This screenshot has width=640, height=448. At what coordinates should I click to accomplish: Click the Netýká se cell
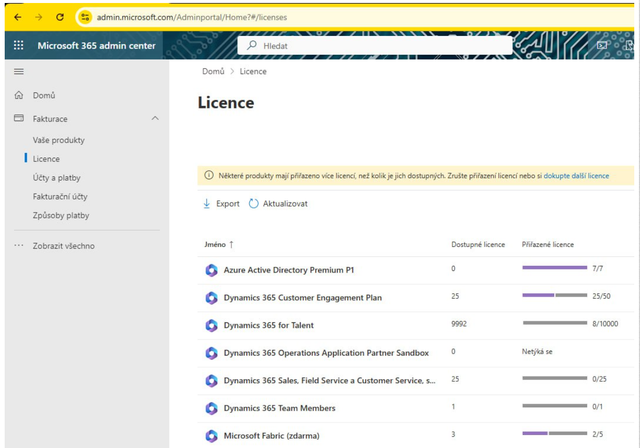(537, 352)
